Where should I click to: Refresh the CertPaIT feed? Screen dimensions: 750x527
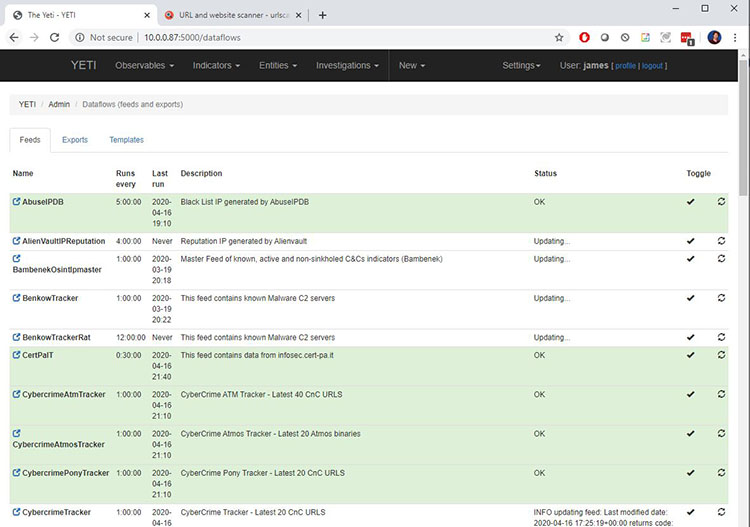click(x=721, y=355)
